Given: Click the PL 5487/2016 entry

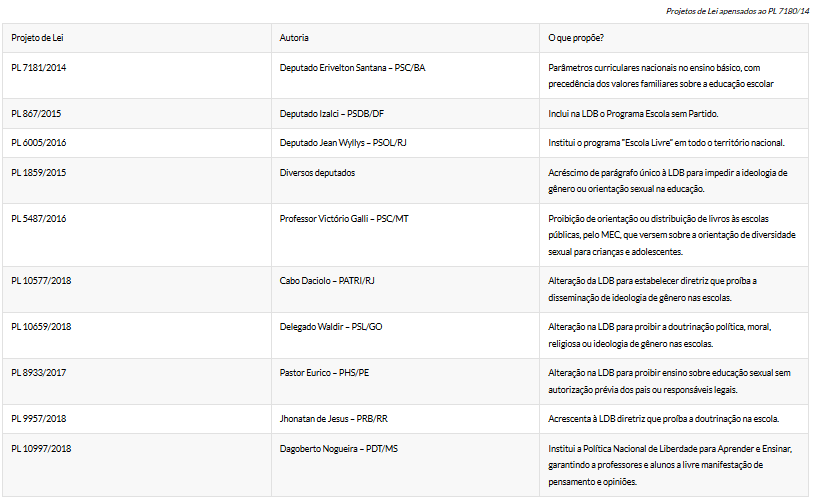Looking at the screenshot, I should 39,219.
